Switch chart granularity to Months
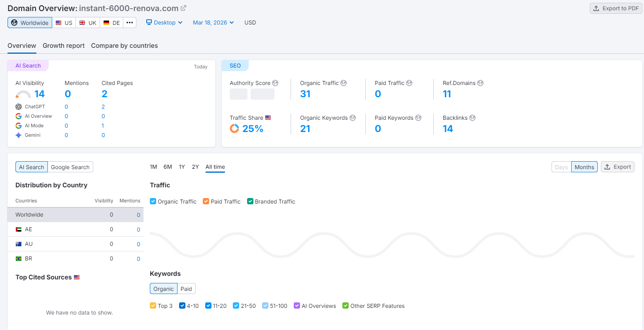 (584, 167)
